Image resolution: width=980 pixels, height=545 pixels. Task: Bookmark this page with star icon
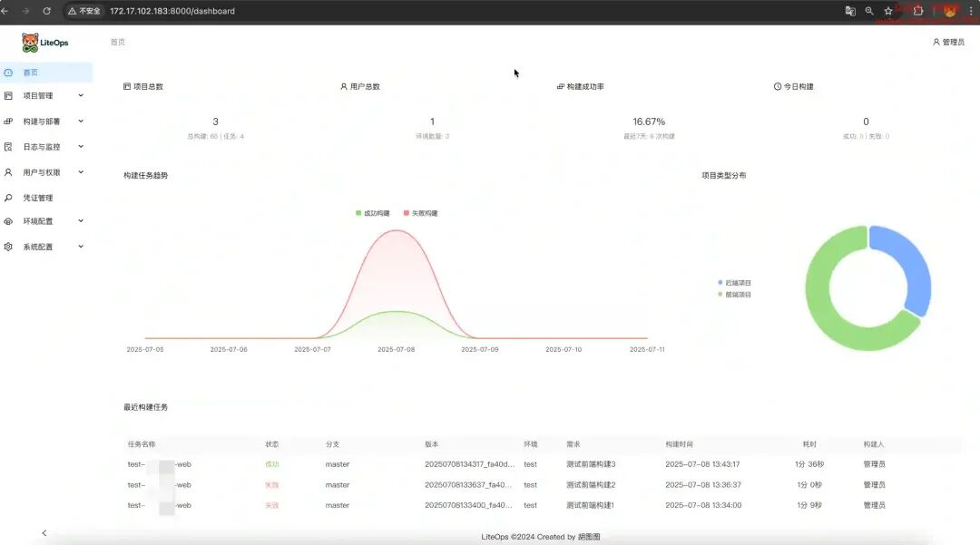click(x=888, y=11)
